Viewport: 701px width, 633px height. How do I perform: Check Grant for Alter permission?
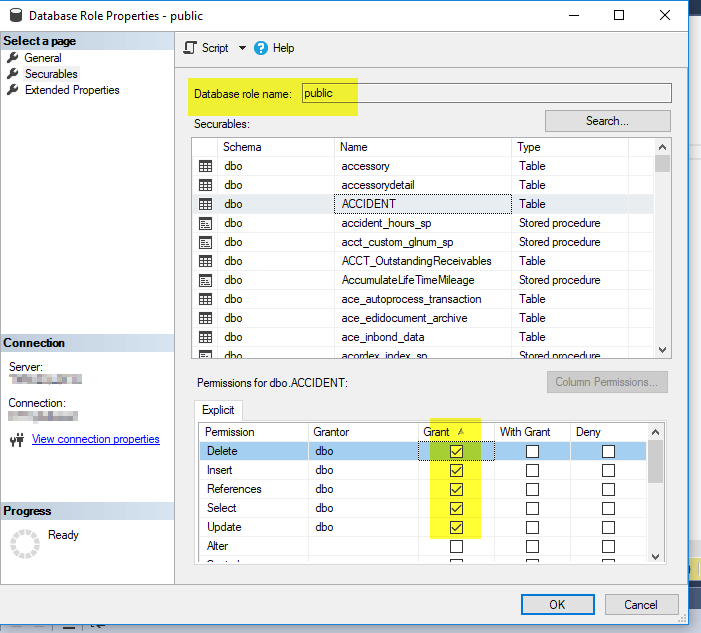click(456, 546)
